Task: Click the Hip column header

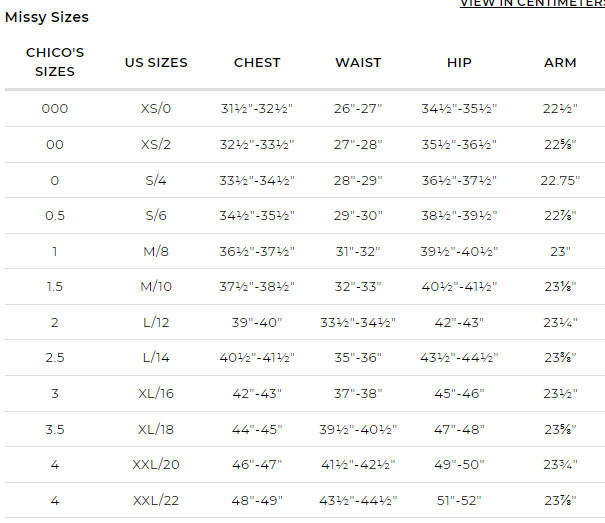Action: pos(459,63)
